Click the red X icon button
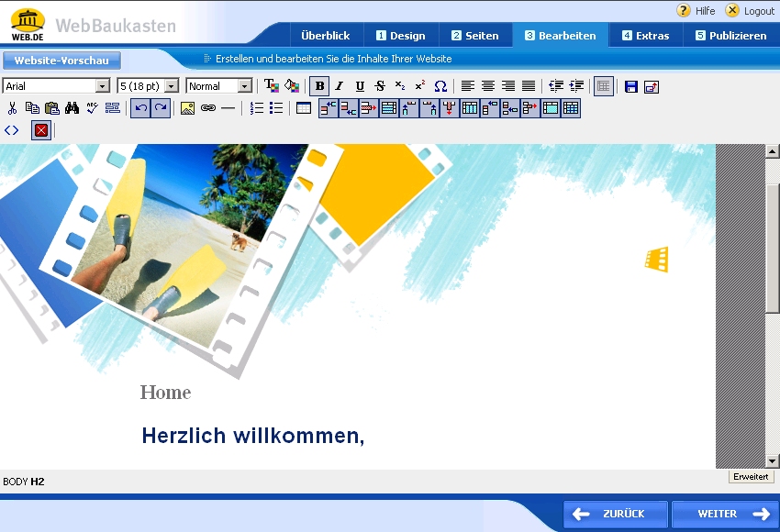 [41, 130]
